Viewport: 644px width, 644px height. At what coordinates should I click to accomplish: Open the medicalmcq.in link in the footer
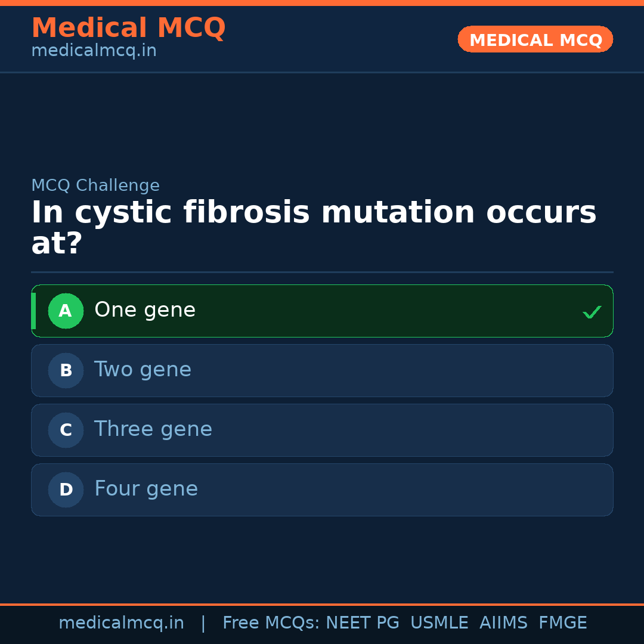(x=121, y=623)
